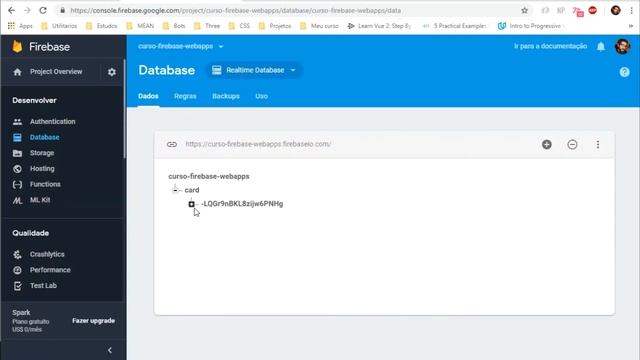Open the Performance link

click(x=50, y=270)
